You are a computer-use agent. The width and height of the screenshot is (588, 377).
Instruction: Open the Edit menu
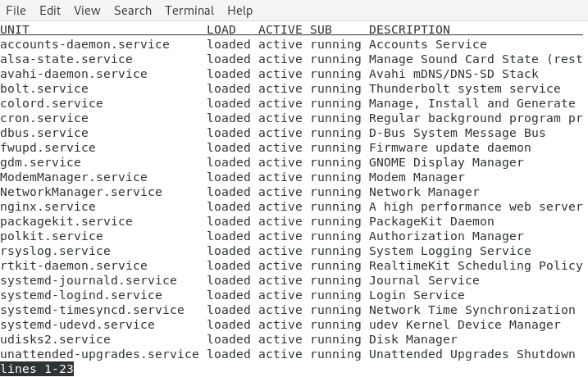(50, 11)
